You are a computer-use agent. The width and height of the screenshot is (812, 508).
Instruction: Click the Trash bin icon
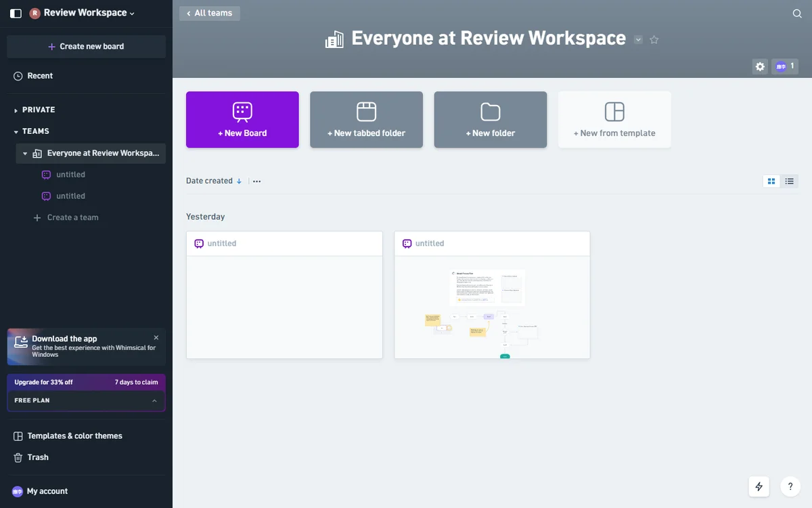point(18,458)
